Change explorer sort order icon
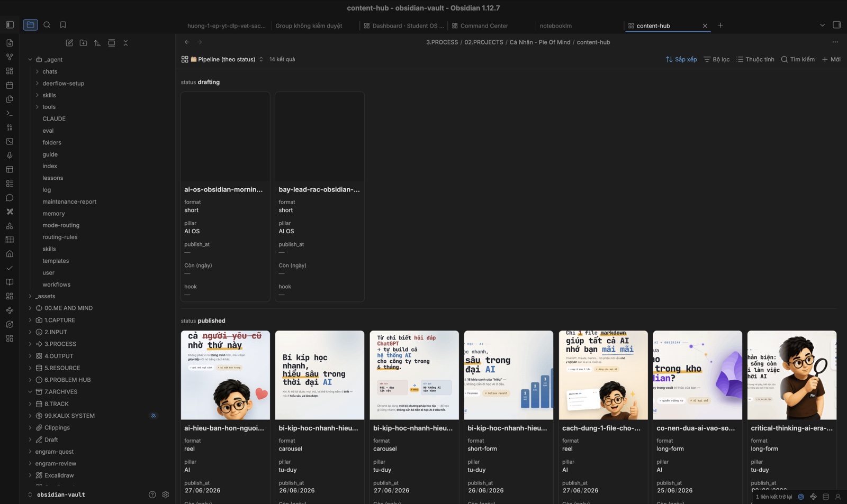847x504 pixels. [x=97, y=43]
